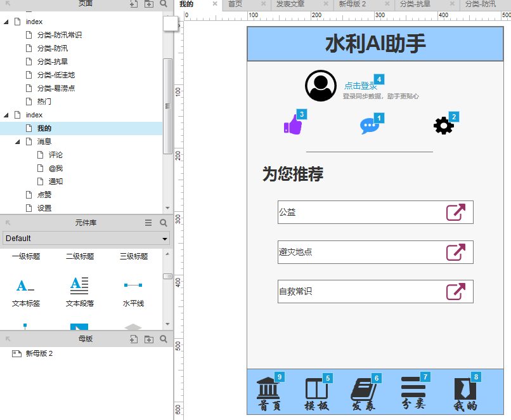511x420 pixels.
Task: Click the share icon in the 自救常识 row
Action: (456, 291)
